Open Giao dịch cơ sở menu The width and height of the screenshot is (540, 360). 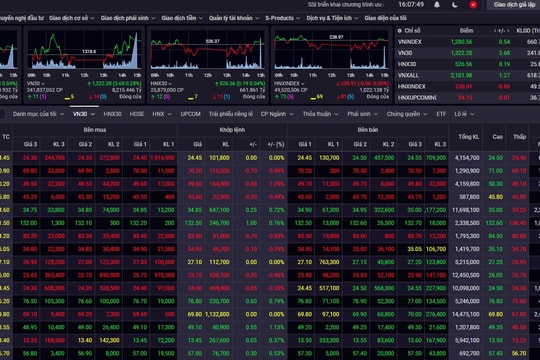point(72,18)
